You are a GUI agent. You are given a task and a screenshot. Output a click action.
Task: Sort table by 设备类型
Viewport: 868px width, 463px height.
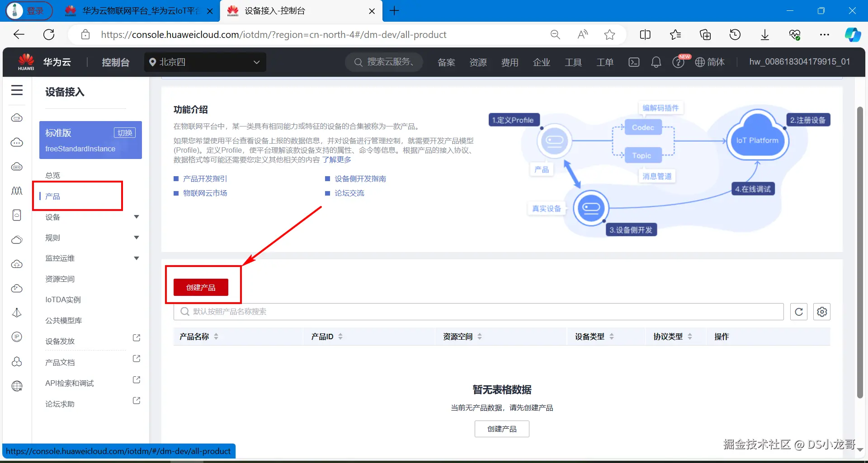612,337
